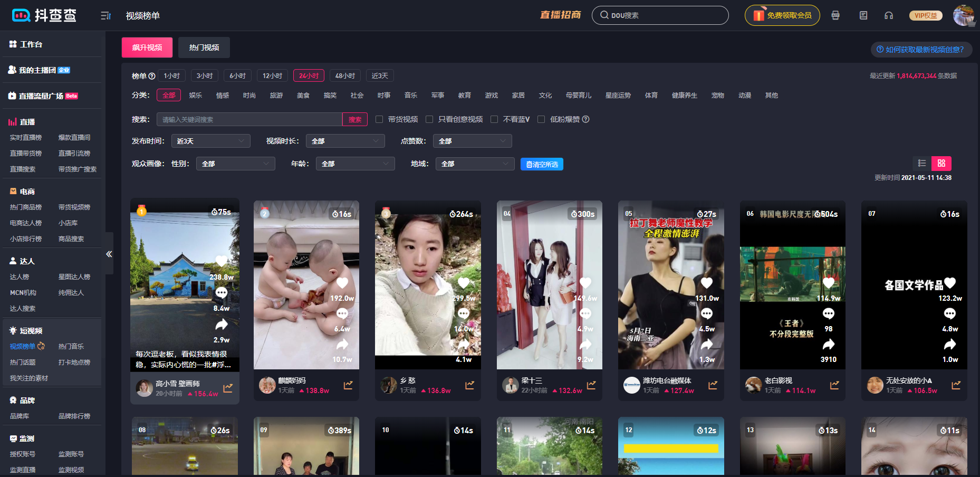Image resolution: width=980 pixels, height=477 pixels.
Task: Open trend chart icon for 无处安放的小A
Action: click(956, 385)
